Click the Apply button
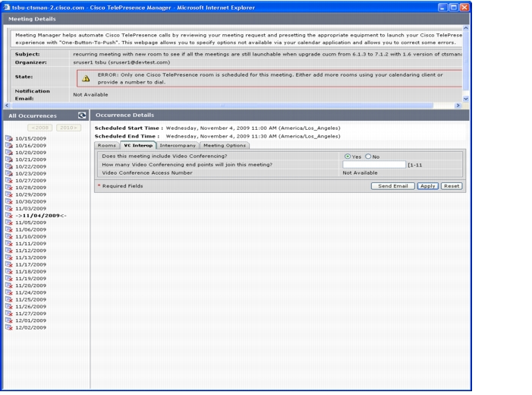Screen dimensions: 532x395 (427, 186)
